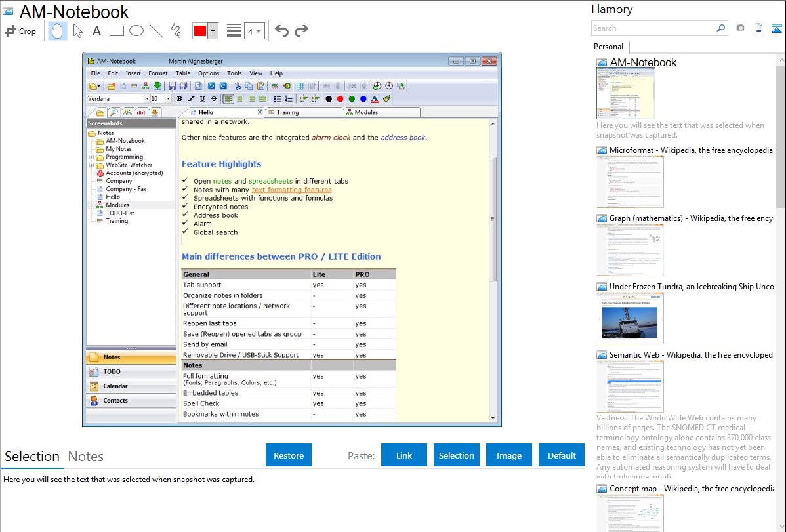Click the search magnifier icon

point(721,28)
